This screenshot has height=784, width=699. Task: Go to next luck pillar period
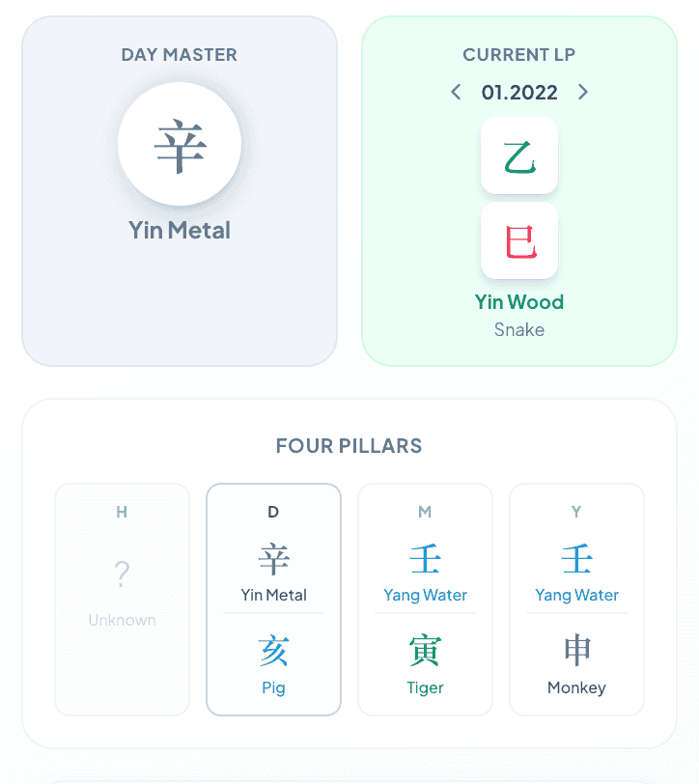point(582,92)
